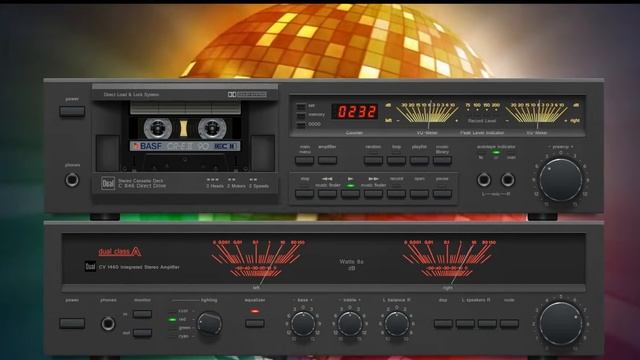640x360 pixels.
Task: Click the record button
Action: pos(396,194)
